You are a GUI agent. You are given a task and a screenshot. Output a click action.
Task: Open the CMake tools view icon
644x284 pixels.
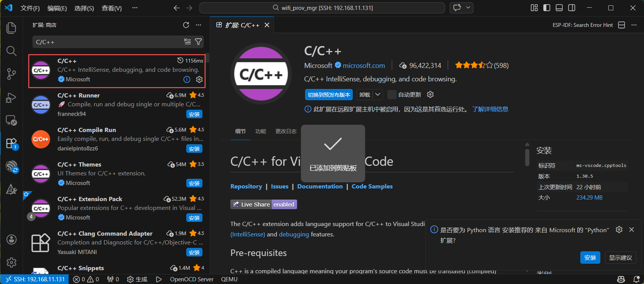tap(11, 189)
